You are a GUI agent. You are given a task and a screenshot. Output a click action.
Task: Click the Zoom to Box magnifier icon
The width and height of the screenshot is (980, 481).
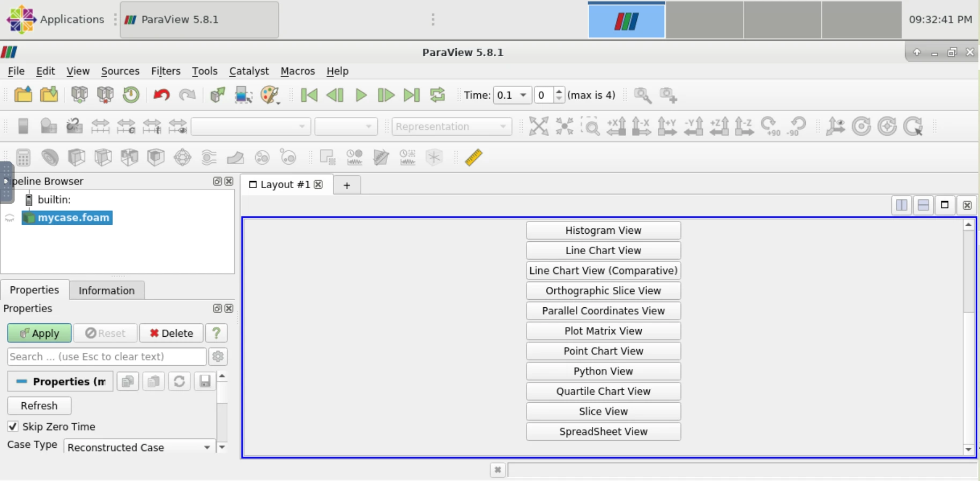(590, 127)
